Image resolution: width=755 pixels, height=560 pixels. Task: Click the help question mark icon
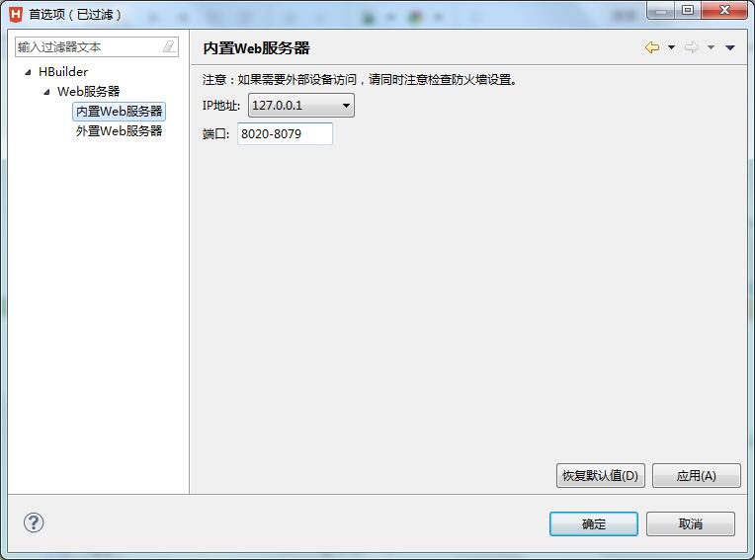point(34,522)
